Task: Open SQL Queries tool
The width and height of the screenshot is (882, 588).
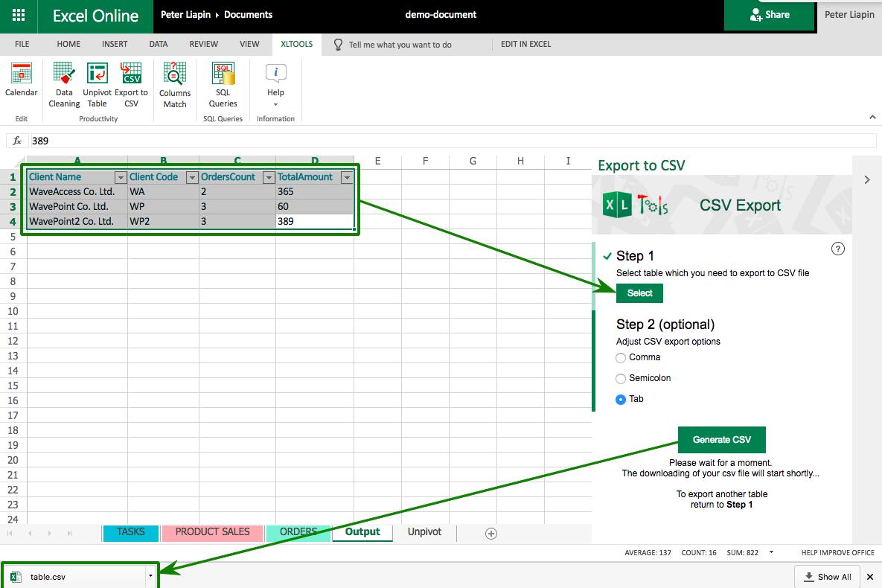Action: coord(223,84)
